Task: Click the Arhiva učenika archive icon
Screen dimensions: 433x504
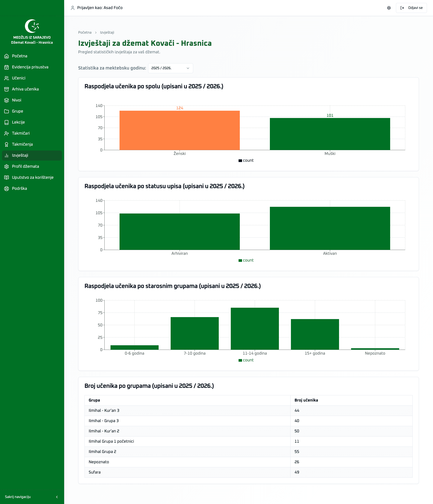Action: [7, 89]
